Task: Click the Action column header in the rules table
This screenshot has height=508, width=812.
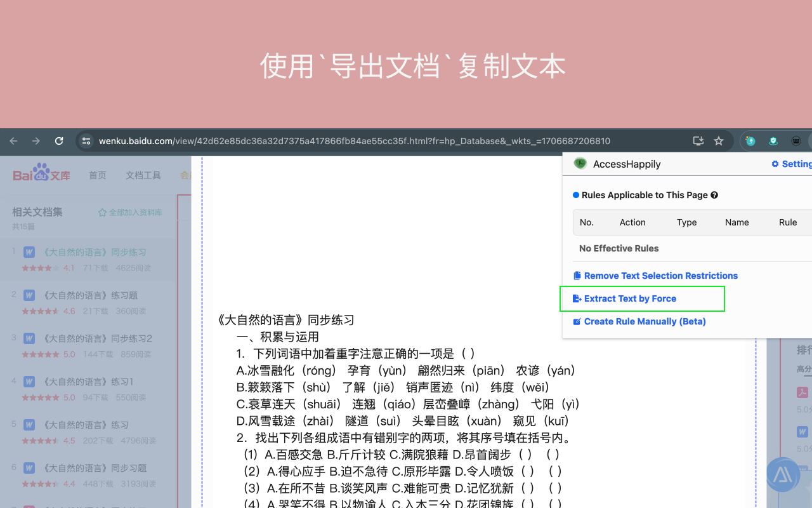Action: tap(632, 222)
